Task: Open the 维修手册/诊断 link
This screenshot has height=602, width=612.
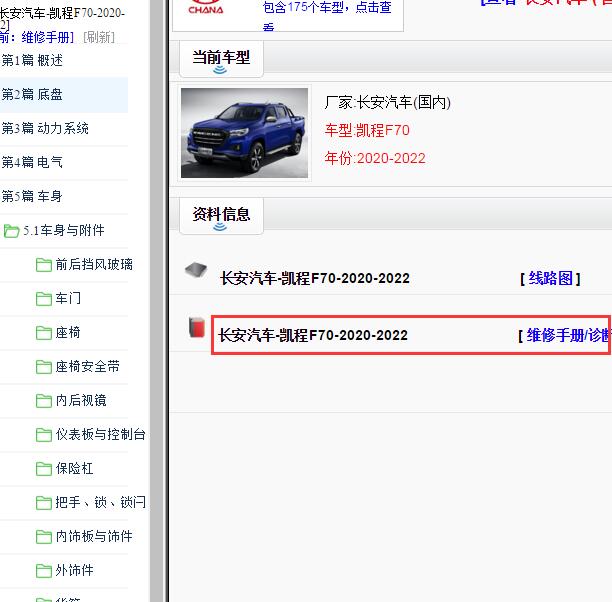Action: coord(569,335)
